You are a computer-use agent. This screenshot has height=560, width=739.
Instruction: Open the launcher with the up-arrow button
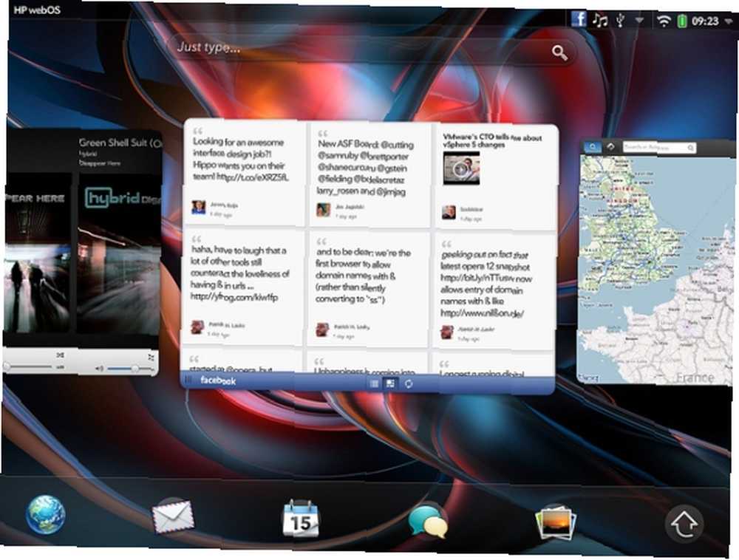click(684, 524)
